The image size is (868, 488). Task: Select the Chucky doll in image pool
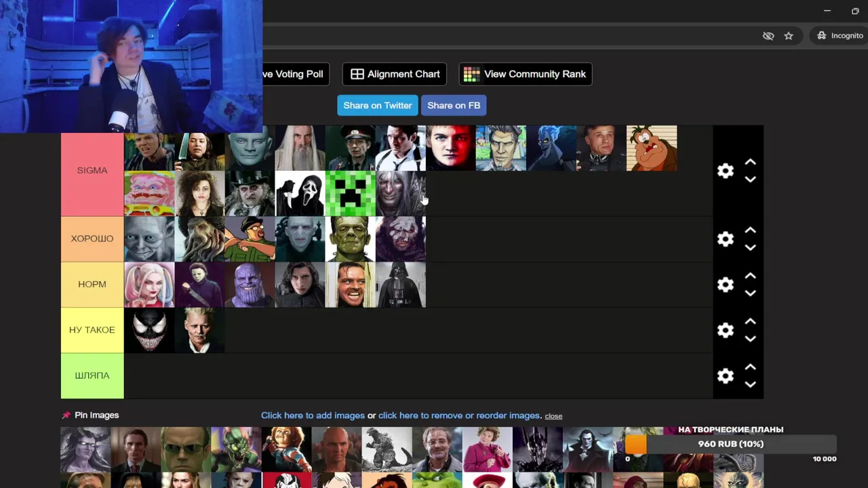pos(287,449)
